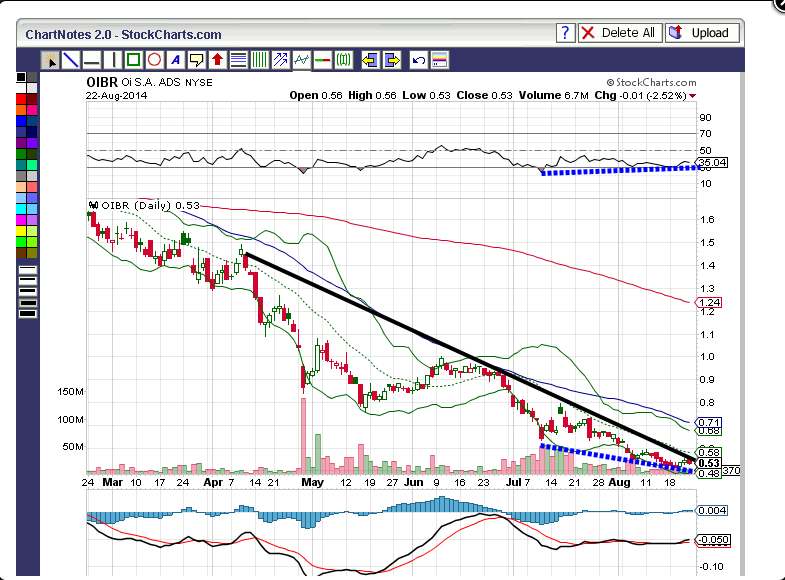
Task: Select the bright violet color swatch
Action: pos(32,144)
